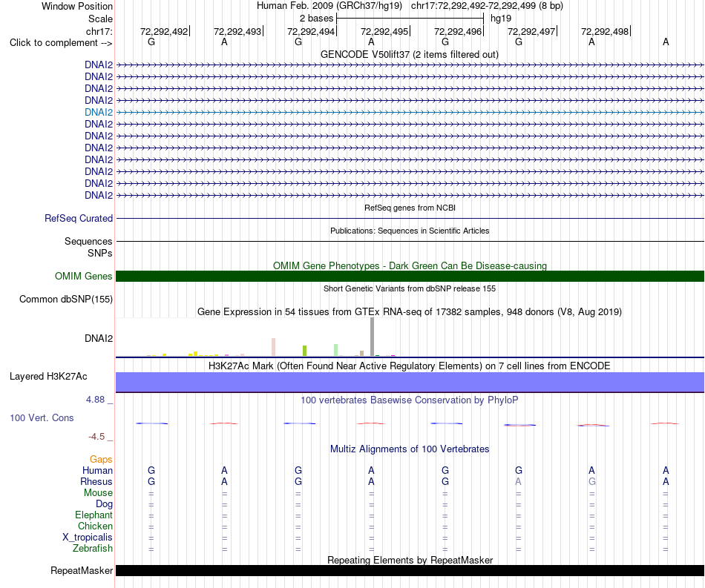Click the RepeatMasker track label
Screen dimensions: 705x588
(x=82, y=570)
